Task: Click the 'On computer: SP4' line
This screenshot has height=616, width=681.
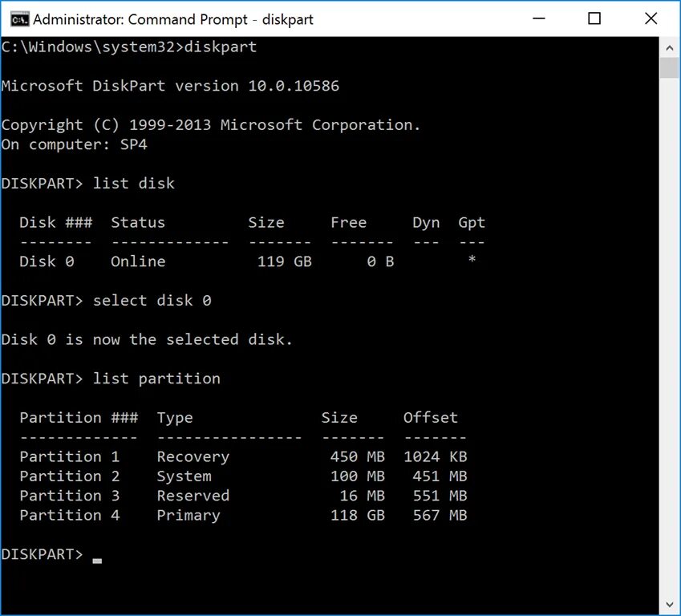Action: pyautogui.click(x=75, y=144)
